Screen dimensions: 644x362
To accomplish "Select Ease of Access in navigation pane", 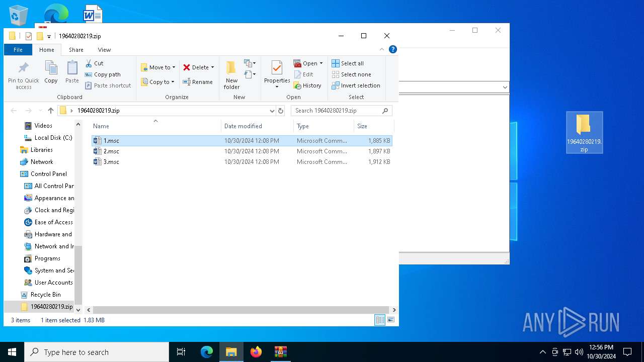I will (x=48, y=222).
